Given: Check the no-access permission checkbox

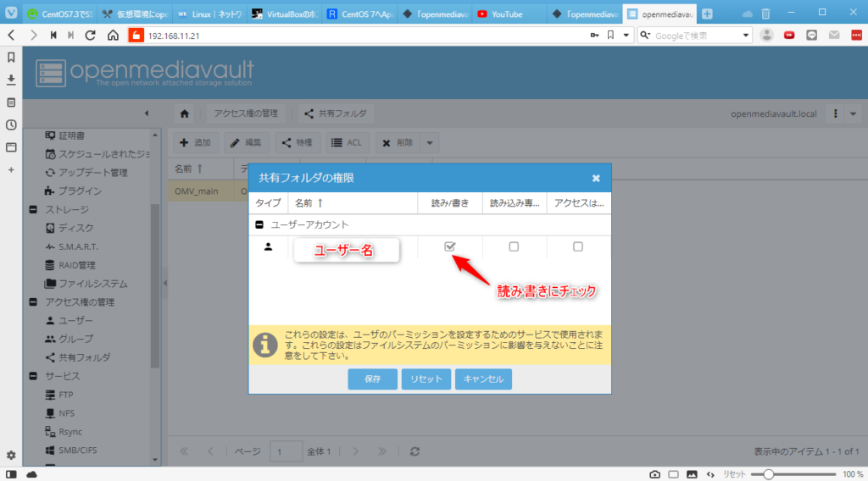Looking at the screenshot, I should (x=578, y=246).
